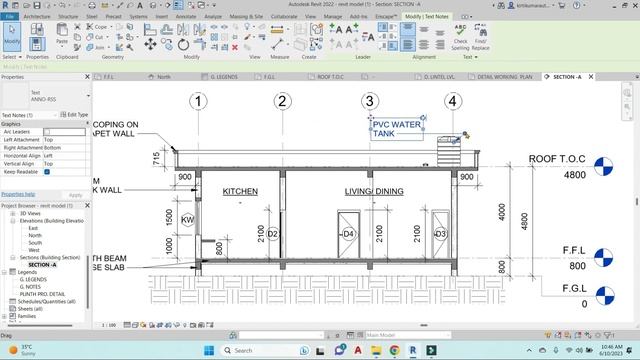
Task: Open the File menu tab
Action: pos(10,16)
